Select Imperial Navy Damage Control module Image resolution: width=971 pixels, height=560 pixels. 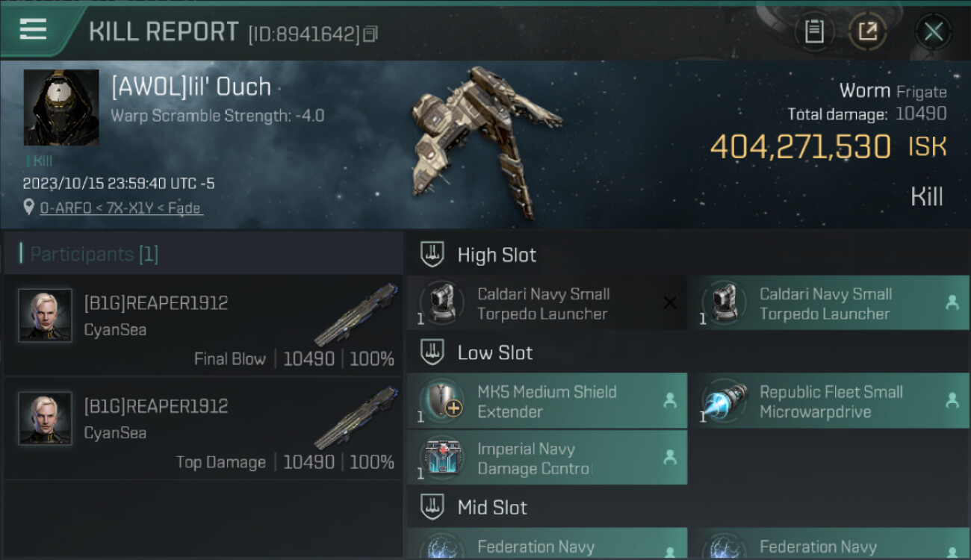(547, 458)
